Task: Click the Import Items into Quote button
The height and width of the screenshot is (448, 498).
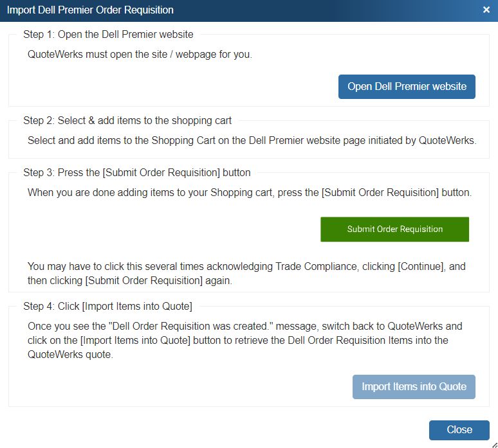Action: coord(414,387)
